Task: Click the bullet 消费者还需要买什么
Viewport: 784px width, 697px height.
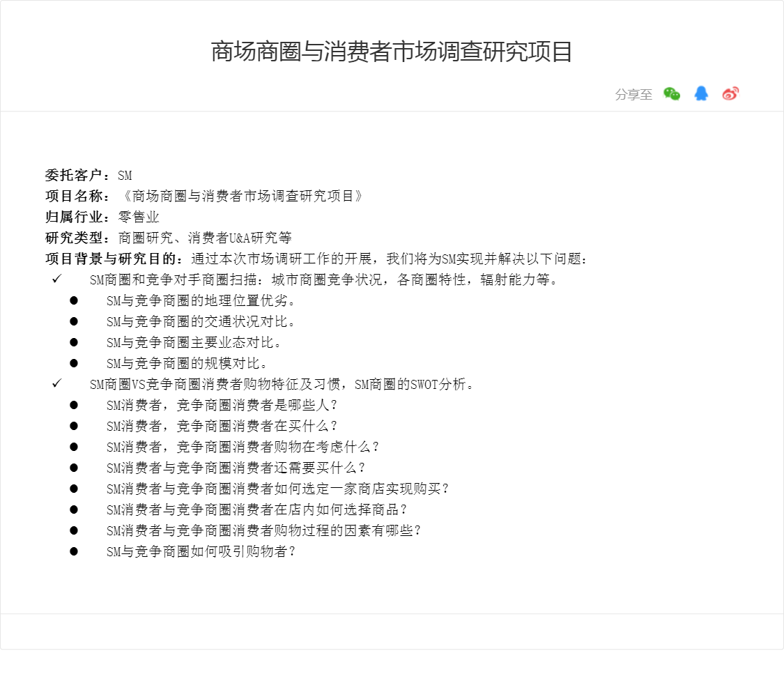Action: click(x=236, y=468)
